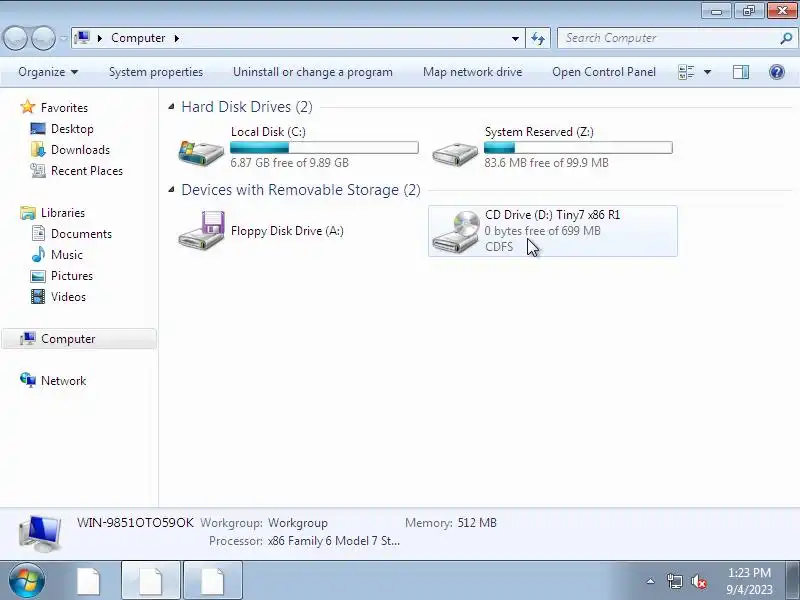
Task: Click the Desktop icon in Favorites
Action: pyautogui.click(x=38, y=129)
